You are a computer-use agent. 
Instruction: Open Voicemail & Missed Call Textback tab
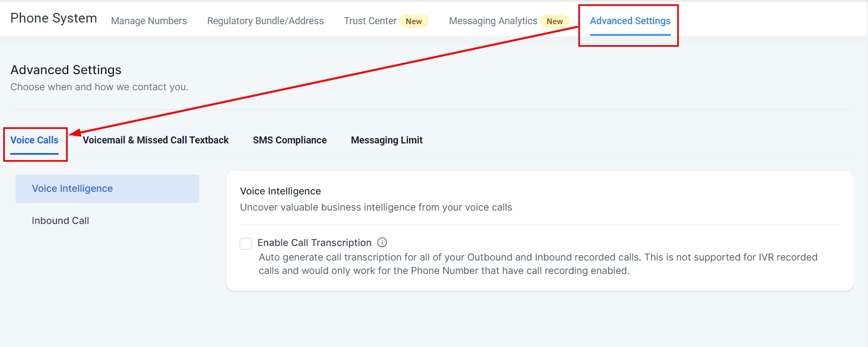coord(156,140)
